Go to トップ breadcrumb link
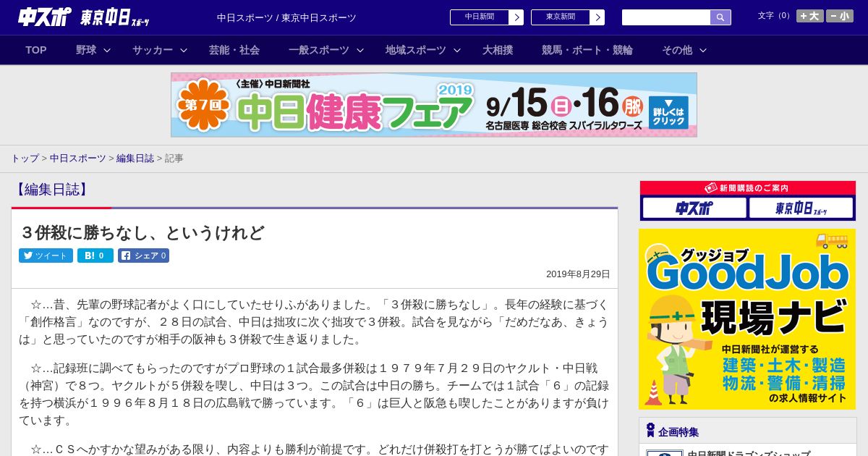This screenshot has width=868, height=456. 25,158
